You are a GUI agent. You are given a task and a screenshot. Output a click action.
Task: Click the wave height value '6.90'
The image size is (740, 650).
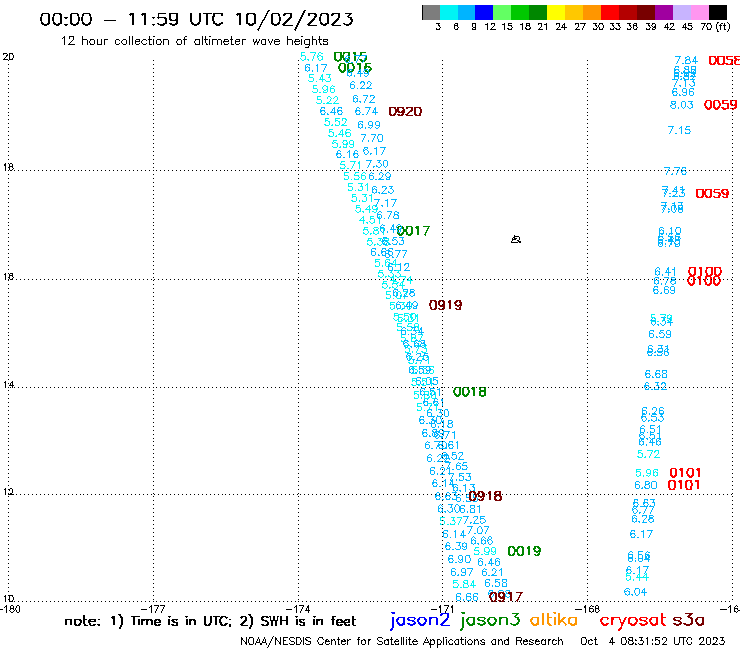coord(459,559)
